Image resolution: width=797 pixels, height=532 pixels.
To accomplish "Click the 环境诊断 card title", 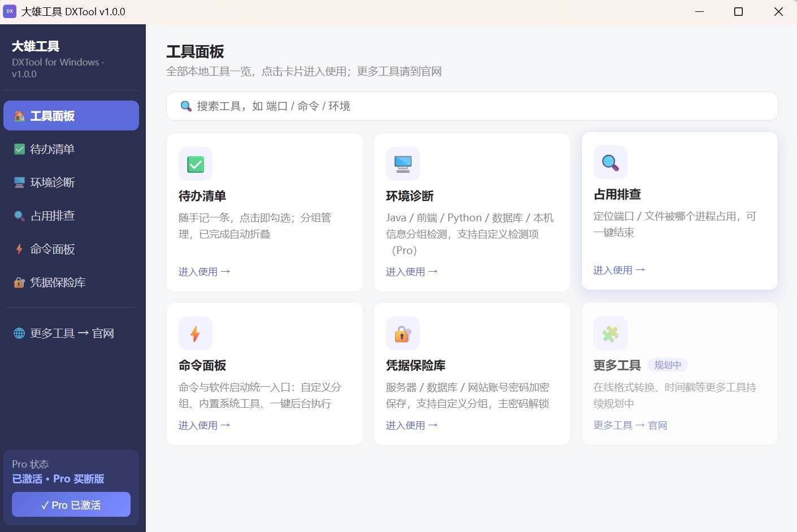I will 410,196.
